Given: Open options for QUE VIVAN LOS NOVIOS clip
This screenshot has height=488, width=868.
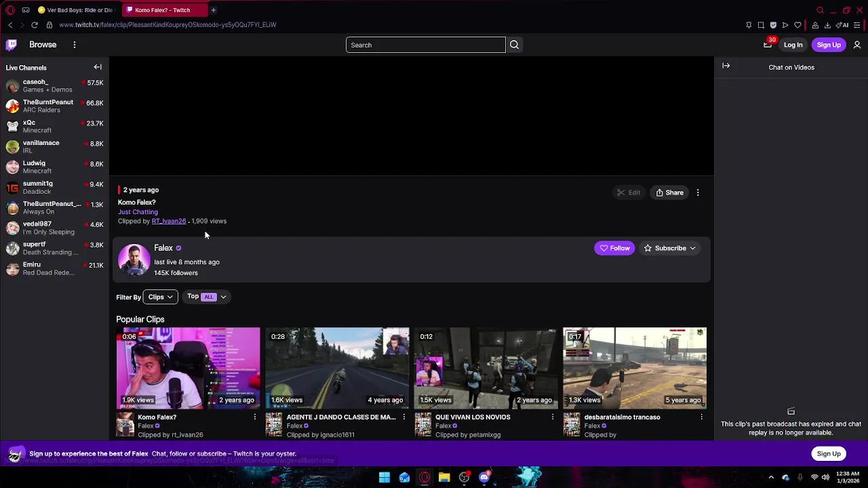Looking at the screenshot, I should [553, 418].
